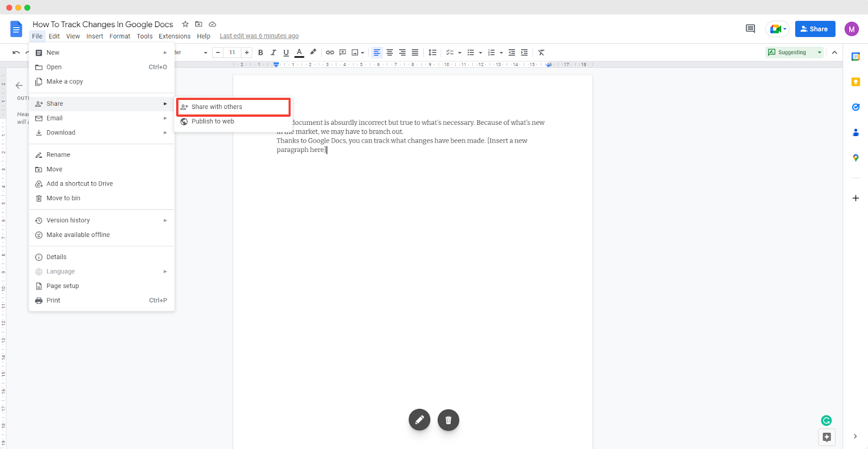This screenshot has height=449, width=868.
Task: Align text right
Action: tap(402, 53)
